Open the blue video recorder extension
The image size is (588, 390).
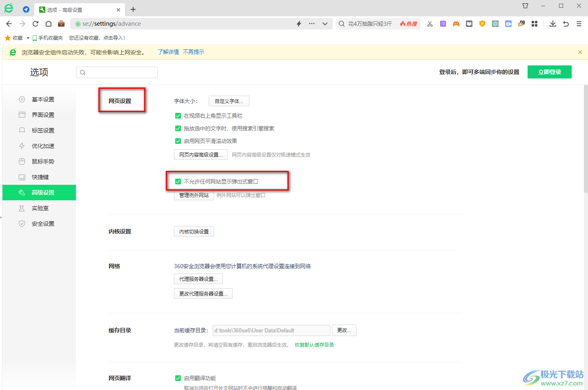[508, 24]
